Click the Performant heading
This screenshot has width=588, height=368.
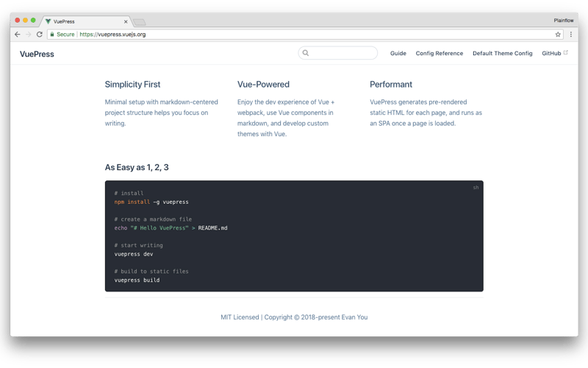(391, 85)
